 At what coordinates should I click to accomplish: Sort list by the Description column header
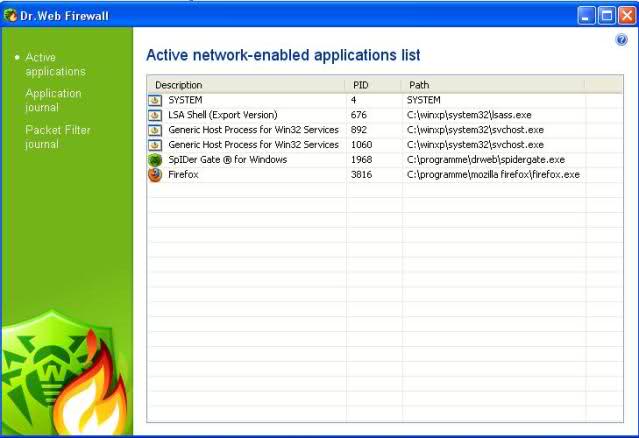[246, 85]
